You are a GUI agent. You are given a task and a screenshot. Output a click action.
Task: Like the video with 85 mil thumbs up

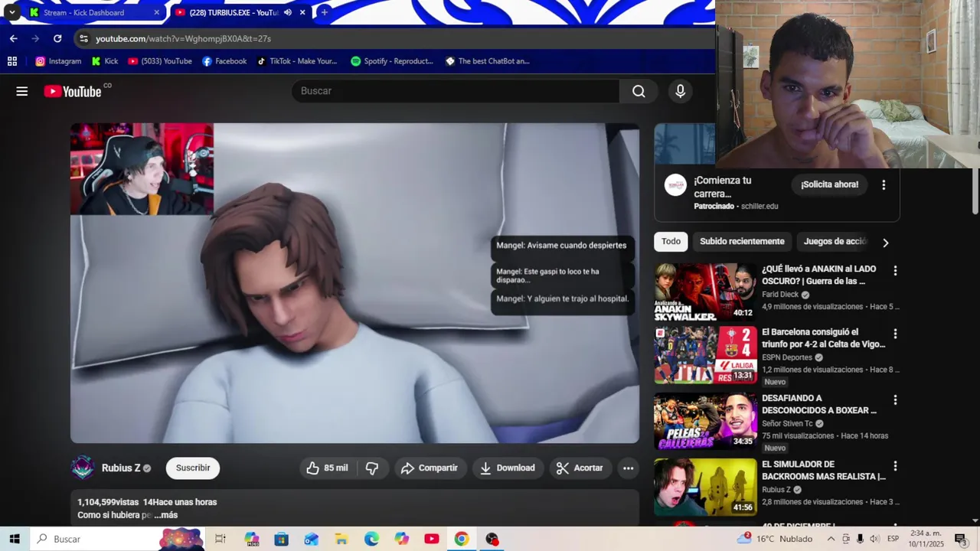click(327, 468)
